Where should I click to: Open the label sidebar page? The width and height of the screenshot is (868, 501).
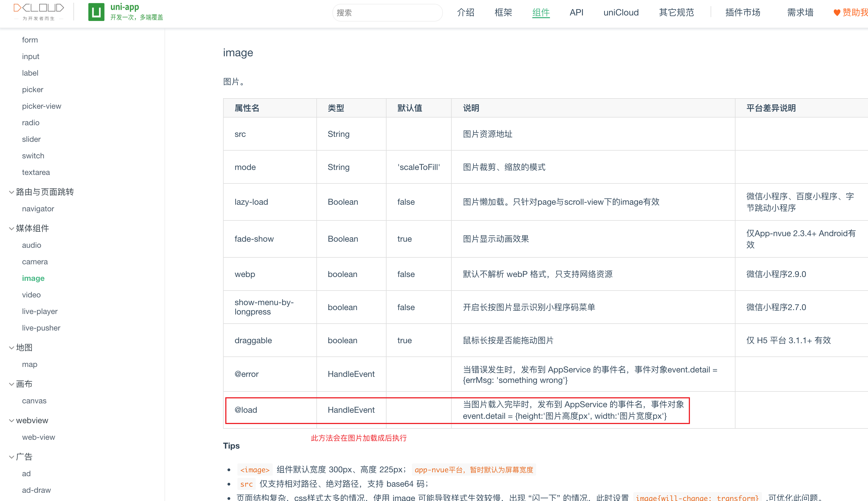(30, 73)
